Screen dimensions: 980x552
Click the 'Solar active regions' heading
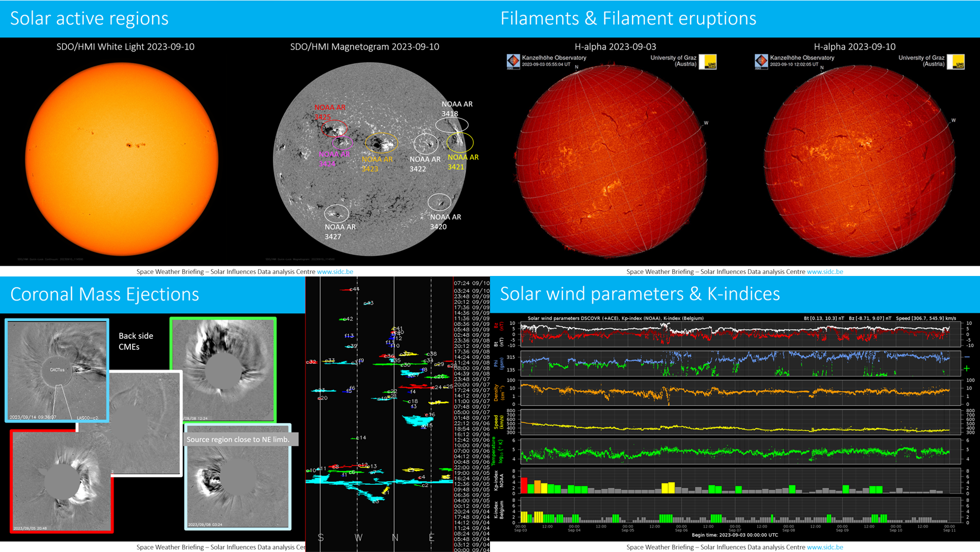(89, 18)
